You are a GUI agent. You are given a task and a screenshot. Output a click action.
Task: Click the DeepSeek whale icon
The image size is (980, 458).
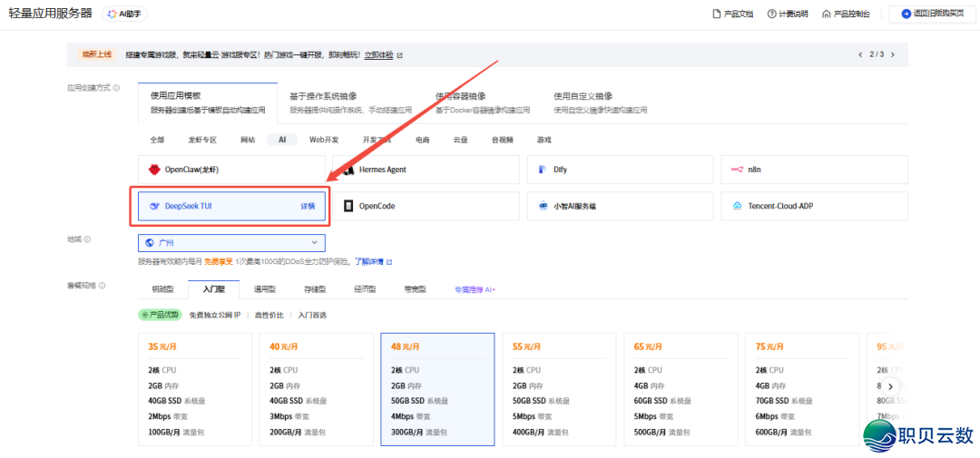click(x=154, y=206)
